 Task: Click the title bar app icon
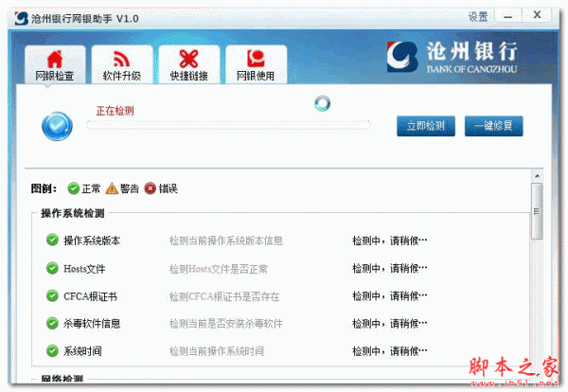(22, 18)
